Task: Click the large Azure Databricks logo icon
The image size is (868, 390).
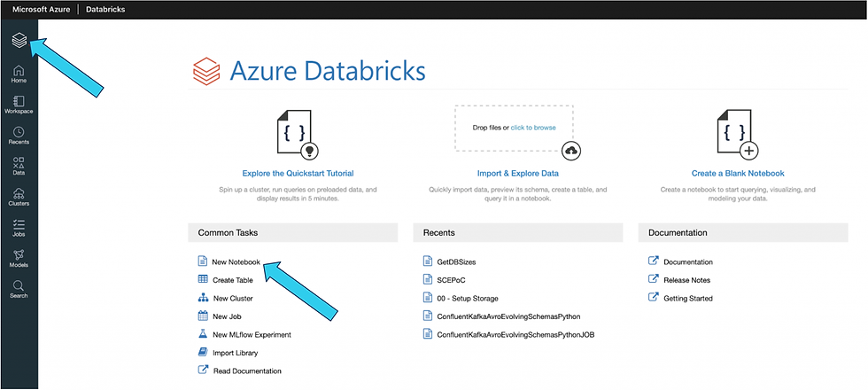Action: 206,71
